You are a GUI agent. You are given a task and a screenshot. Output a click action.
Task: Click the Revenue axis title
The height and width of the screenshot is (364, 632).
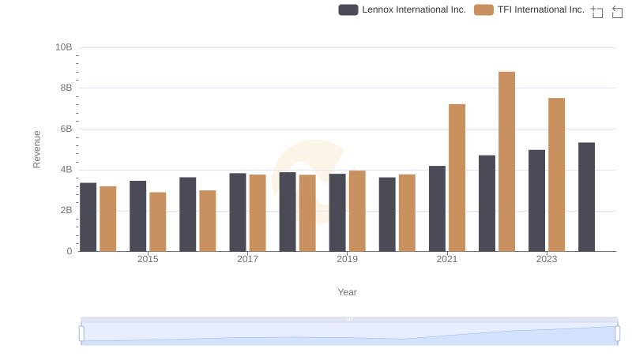(x=36, y=149)
